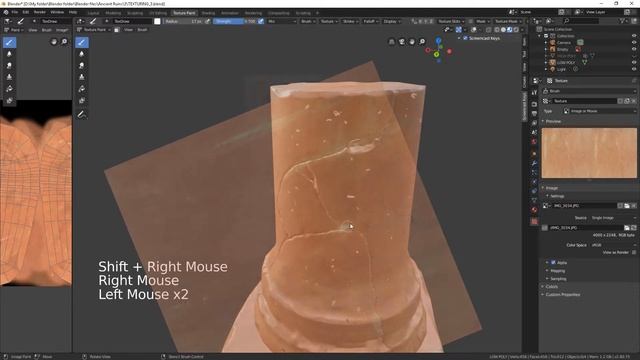Select the Soften tool in image editor
The height and width of the screenshot is (360, 640).
(x=9, y=54)
